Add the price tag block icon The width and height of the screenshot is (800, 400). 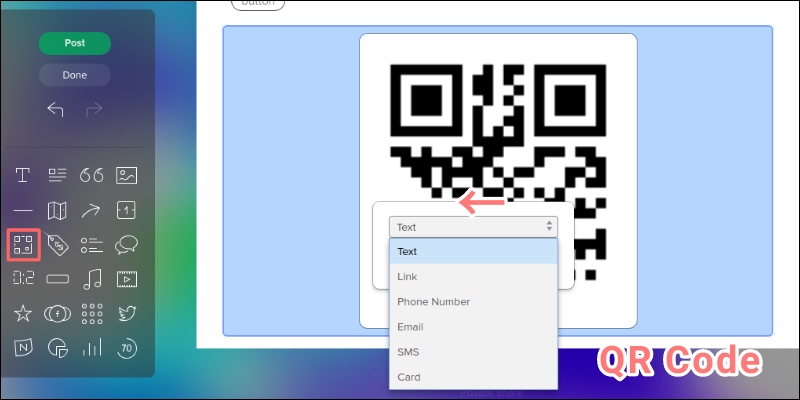(57, 245)
